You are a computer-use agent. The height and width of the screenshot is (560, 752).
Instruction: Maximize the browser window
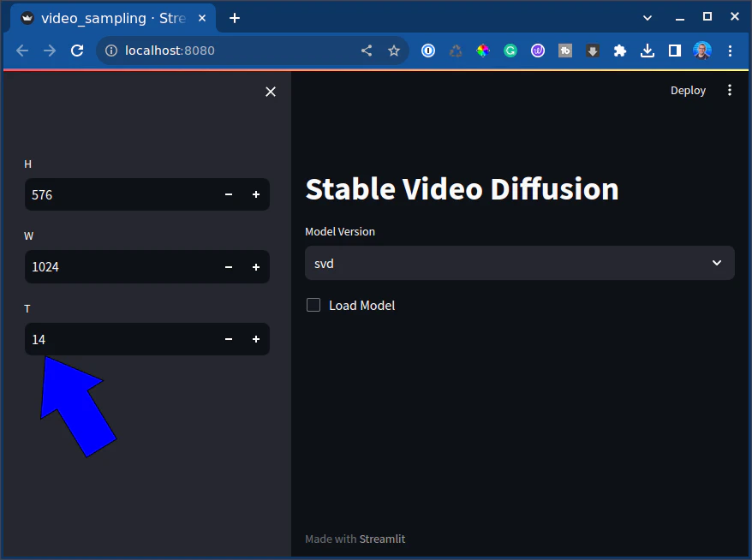[x=707, y=17]
